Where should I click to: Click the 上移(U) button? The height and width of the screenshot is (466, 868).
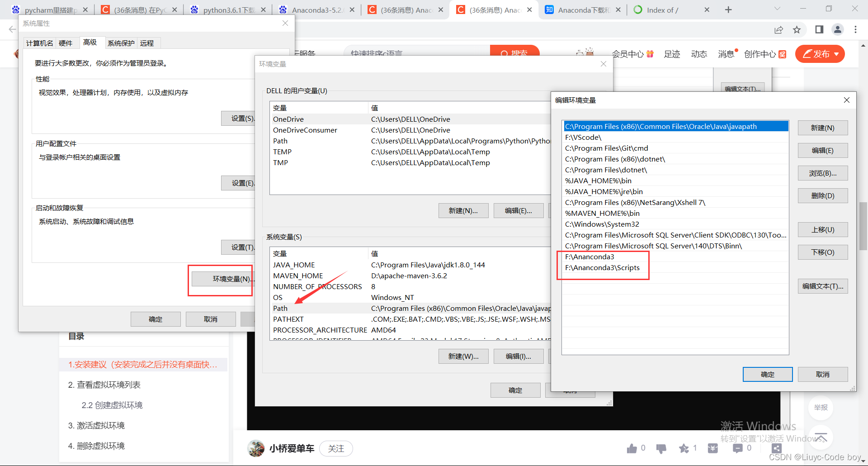822,230
